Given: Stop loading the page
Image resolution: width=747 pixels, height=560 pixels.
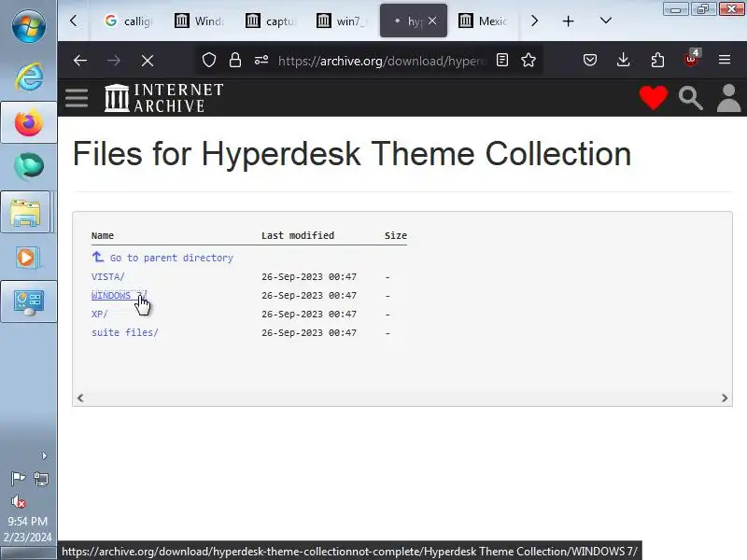Looking at the screenshot, I should tap(148, 61).
